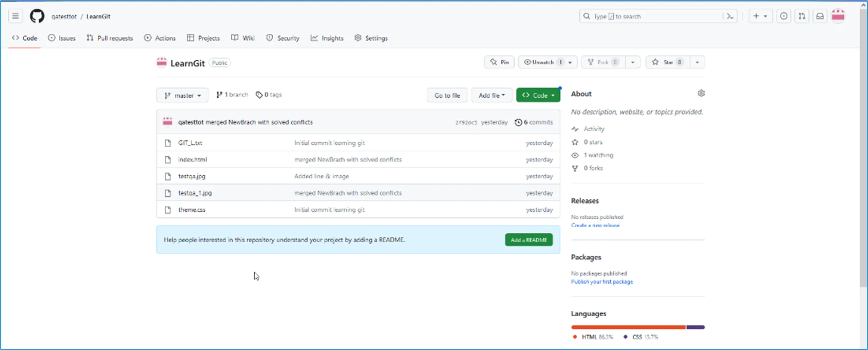Screen dimensions: 868x350
Task: Fork the LearnGit repository
Action: (x=602, y=62)
